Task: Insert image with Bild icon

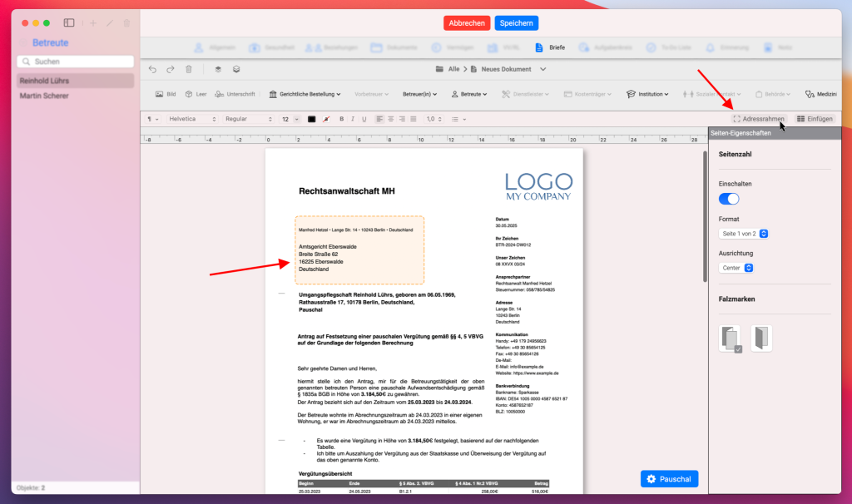Action: pos(166,94)
